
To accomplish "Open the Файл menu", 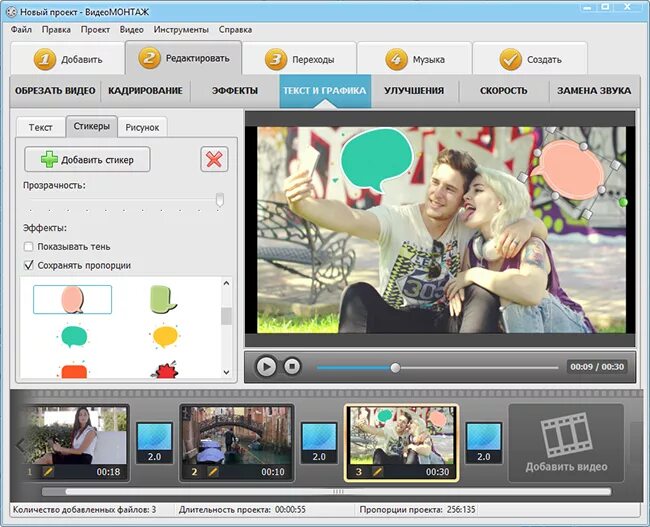I will coord(21,30).
